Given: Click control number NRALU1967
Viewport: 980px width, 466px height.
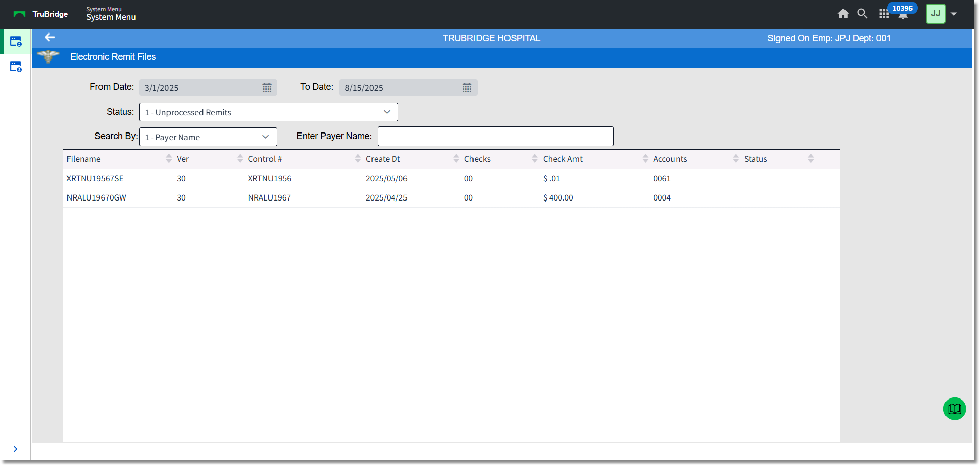Looking at the screenshot, I should point(269,197).
